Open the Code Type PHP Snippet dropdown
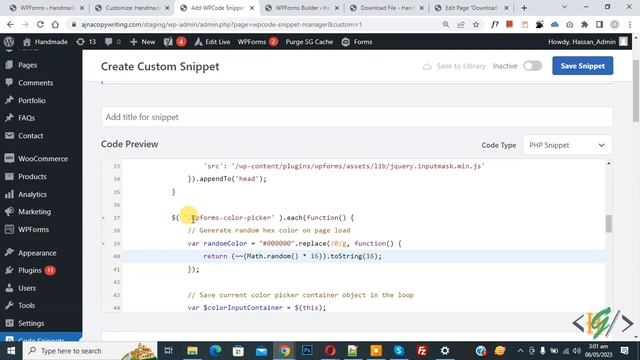Image resolution: width=640 pixels, height=360 pixels. (x=567, y=145)
